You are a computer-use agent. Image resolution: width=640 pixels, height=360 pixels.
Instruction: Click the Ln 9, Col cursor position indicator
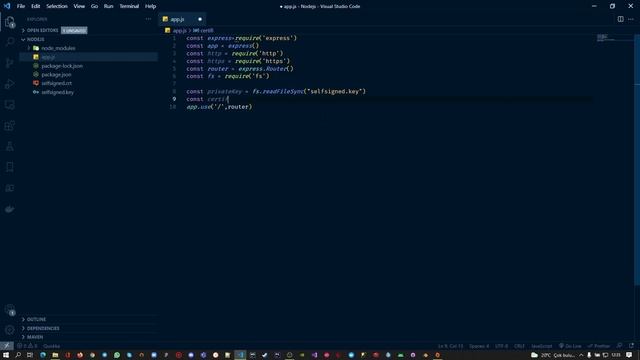[x=451, y=346]
